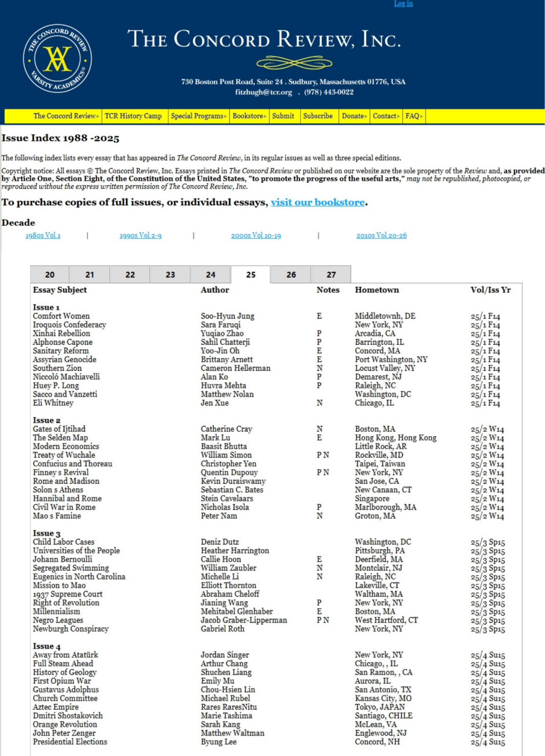Expand the FAQ menu

coord(414,116)
